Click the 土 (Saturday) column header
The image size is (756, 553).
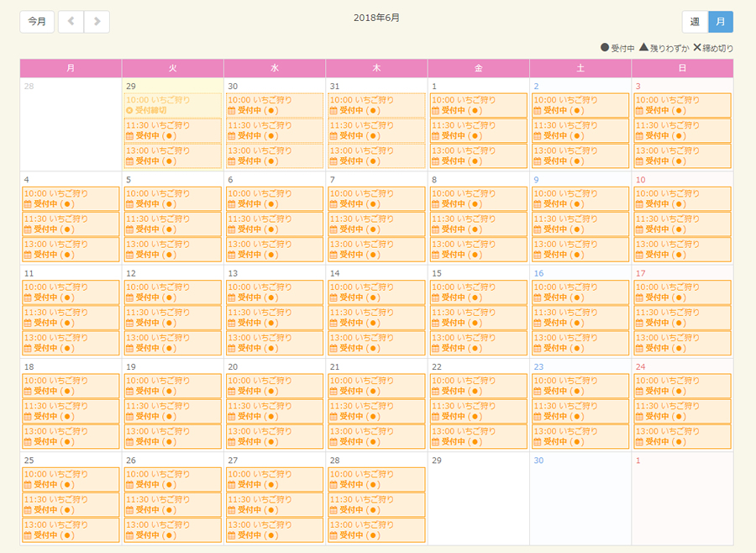click(580, 67)
